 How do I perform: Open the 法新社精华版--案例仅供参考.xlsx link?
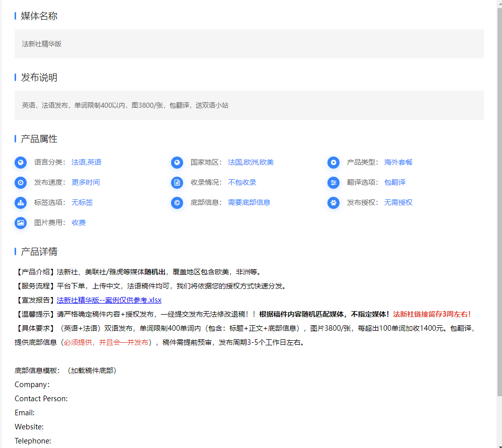click(x=109, y=300)
